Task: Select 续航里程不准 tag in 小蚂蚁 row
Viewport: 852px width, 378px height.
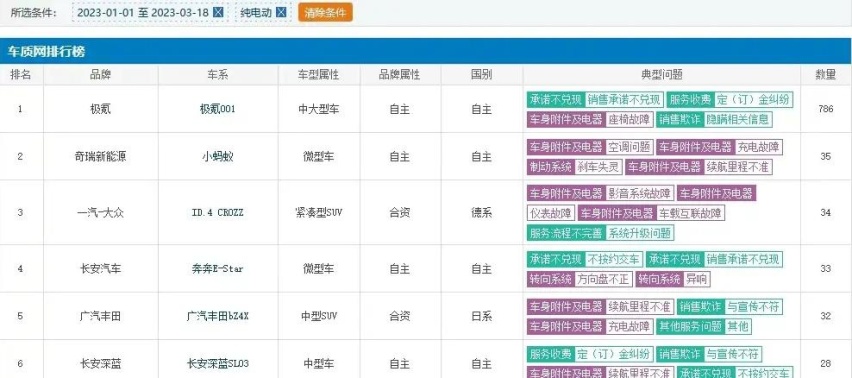Action: pos(737,167)
